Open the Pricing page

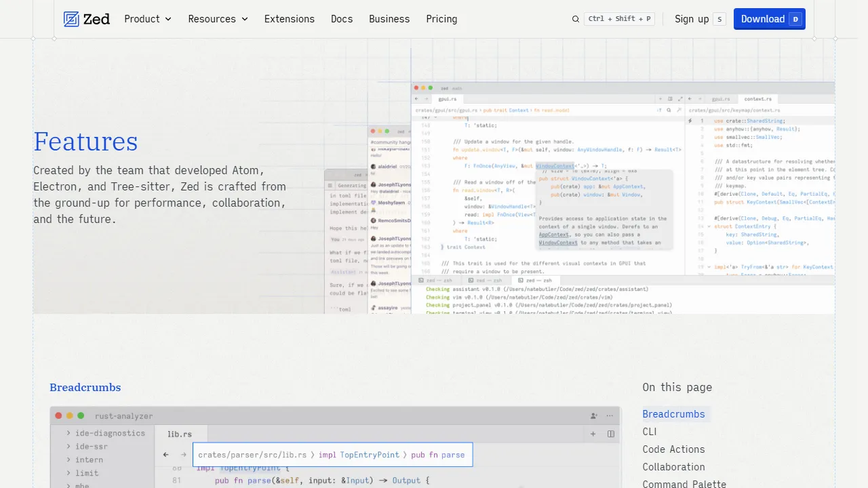[x=441, y=19]
